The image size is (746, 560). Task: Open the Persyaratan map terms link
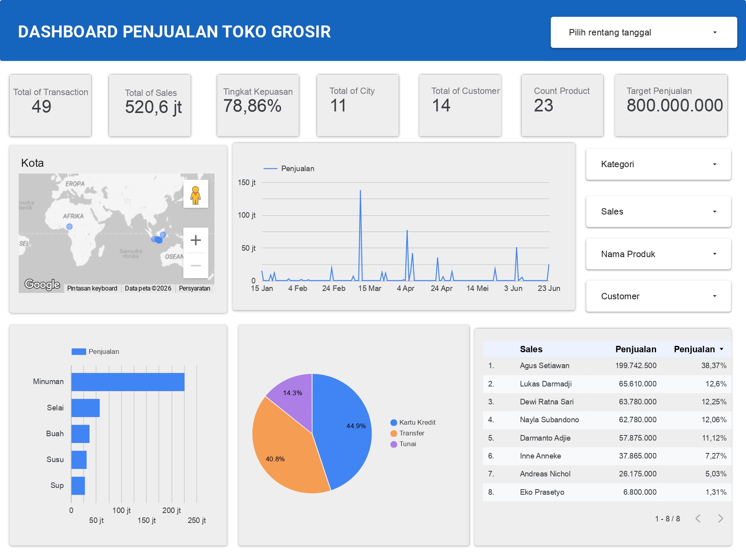[195, 288]
